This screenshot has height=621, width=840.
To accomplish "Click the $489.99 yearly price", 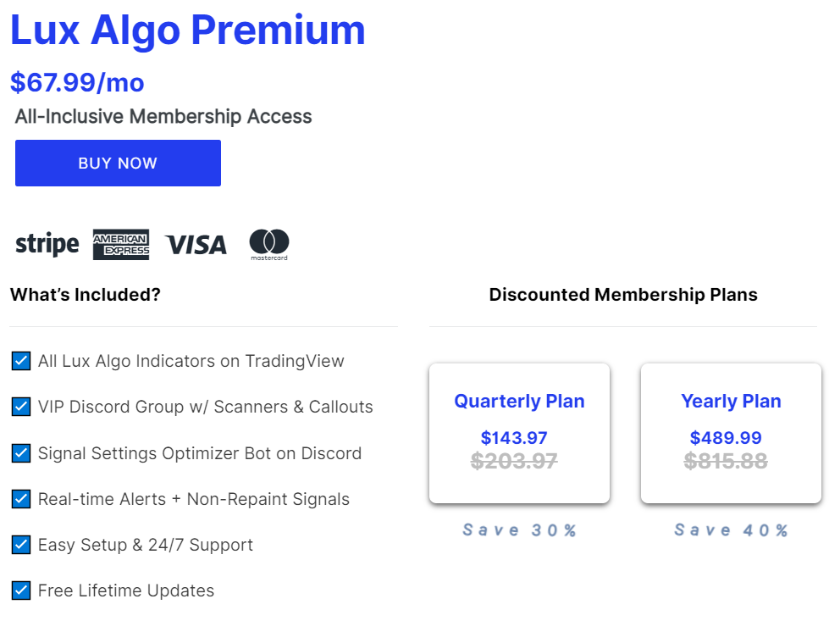I will click(x=726, y=438).
